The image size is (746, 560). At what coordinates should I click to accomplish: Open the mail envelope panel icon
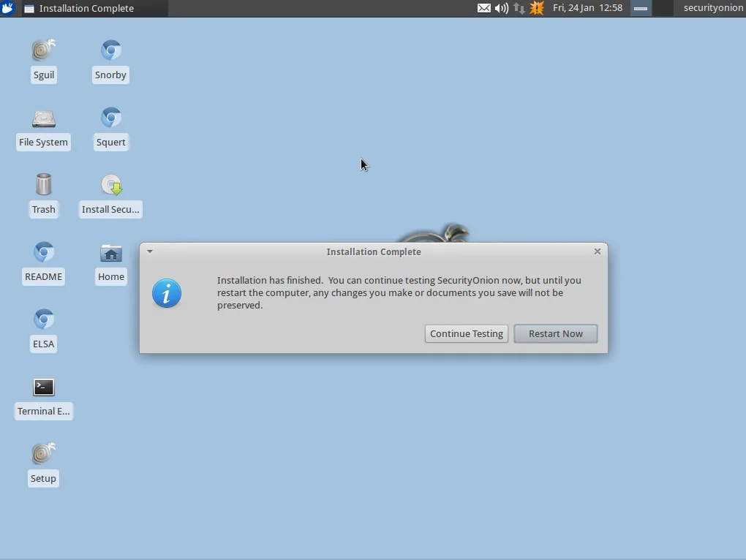(x=484, y=8)
